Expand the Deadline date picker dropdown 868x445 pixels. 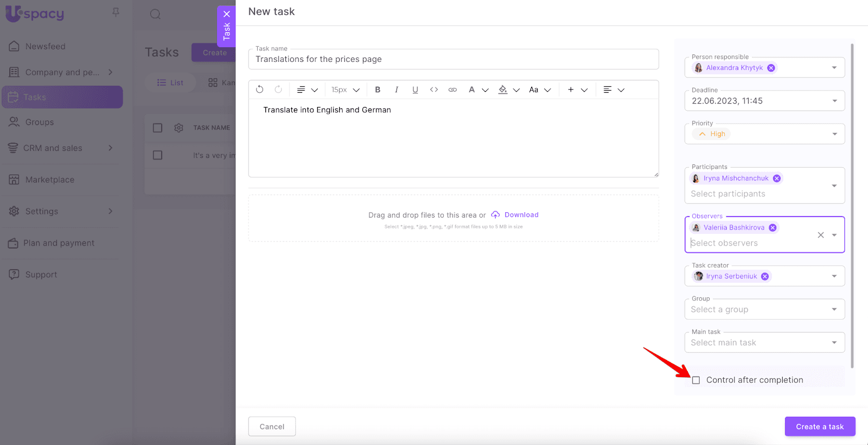click(x=834, y=101)
